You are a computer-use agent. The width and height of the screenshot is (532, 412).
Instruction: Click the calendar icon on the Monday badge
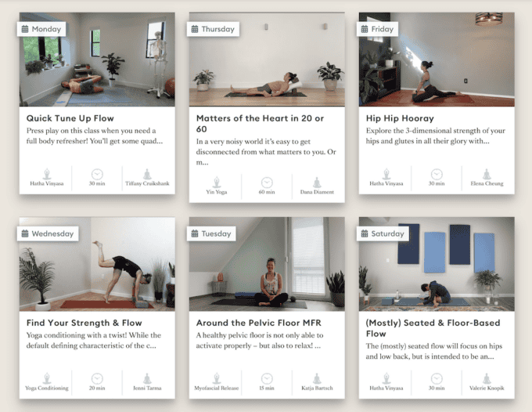(x=25, y=29)
